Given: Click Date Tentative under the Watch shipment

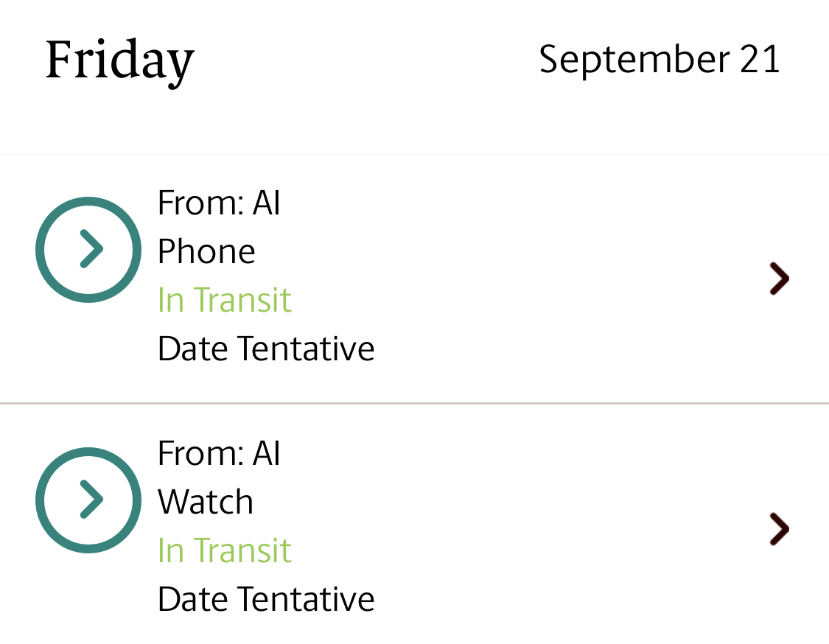Looking at the screenshot, I should pyautogui.click(x=266, y=599).
